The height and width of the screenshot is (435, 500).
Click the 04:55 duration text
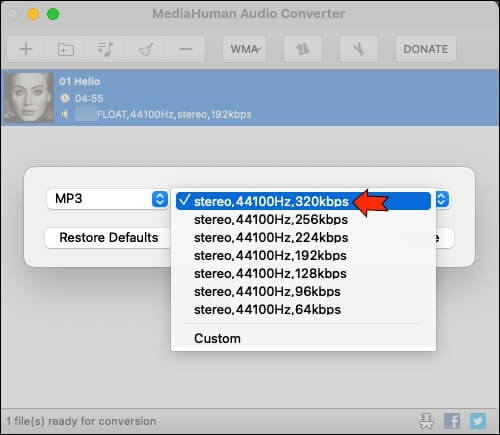tap(89, 98)
